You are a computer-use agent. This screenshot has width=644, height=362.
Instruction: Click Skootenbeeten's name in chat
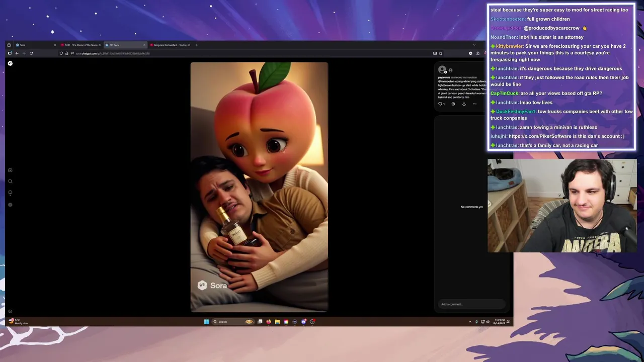coord(508,19)
